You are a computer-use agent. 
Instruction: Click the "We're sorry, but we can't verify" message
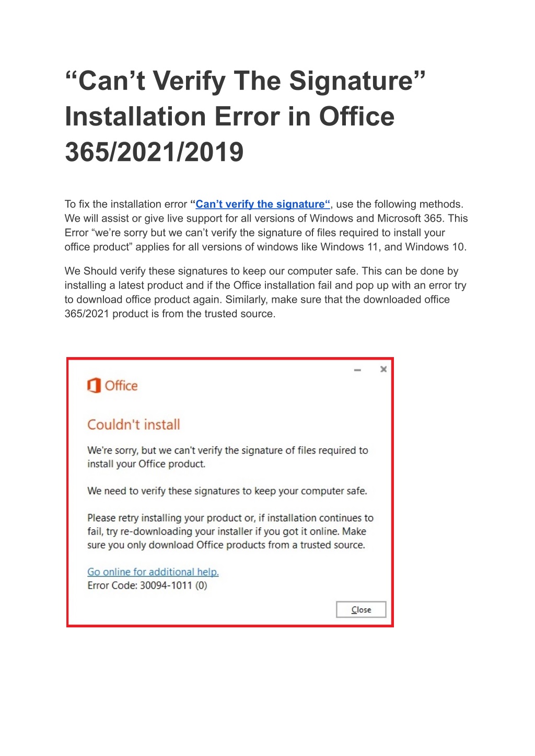[x=228, y=457]
